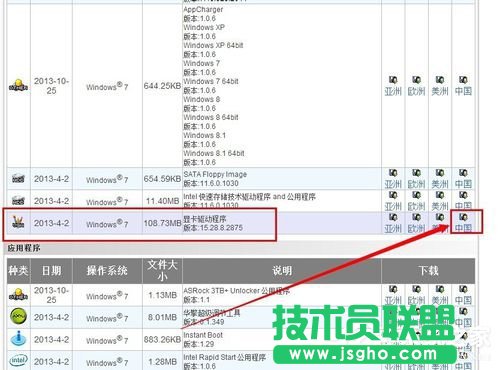Image resolution: width=500 pixels, height=370 pixels.
Task: Click the 显卡驱动程序 row category icon
Action: point(18,222)
